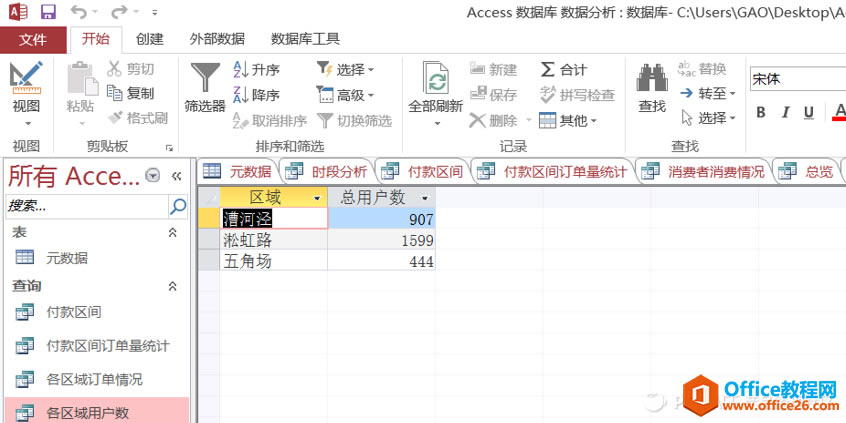Open the 转至 go-to dropdown
This screenshot has width=846, height=423.
(708, 93)
